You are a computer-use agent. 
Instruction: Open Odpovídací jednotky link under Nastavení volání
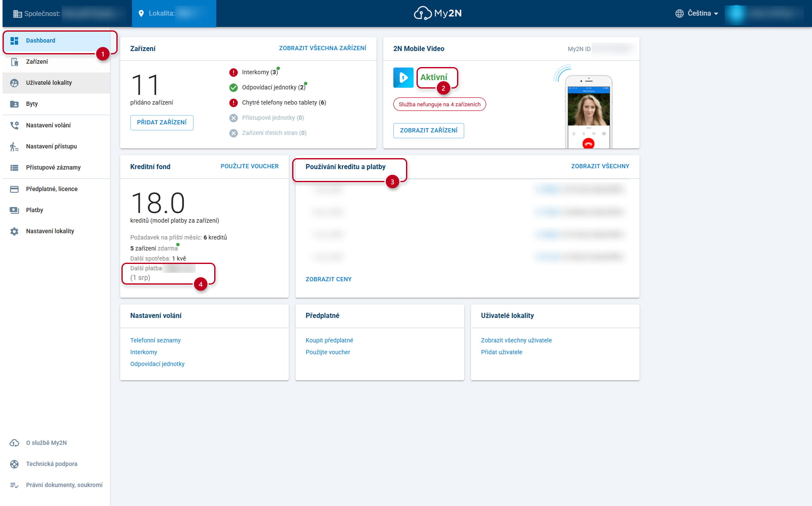pyautogui.click(x=157, y=364)
